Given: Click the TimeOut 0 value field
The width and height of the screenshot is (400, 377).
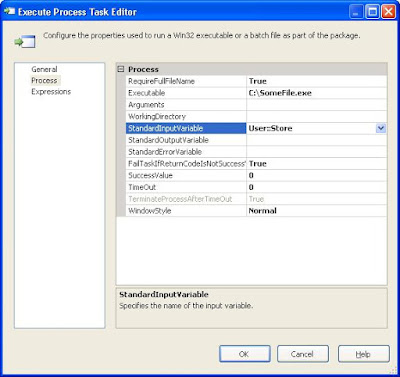Looking at the screenshot, I should tap(317, 187).
